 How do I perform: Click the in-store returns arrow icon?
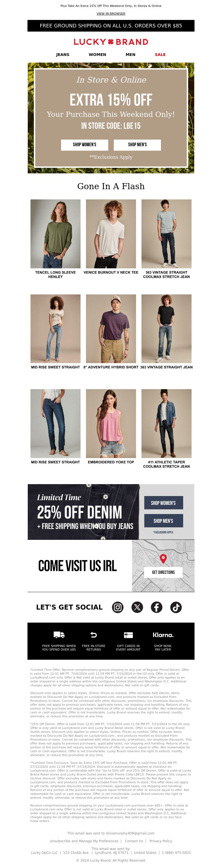point(94,635)
